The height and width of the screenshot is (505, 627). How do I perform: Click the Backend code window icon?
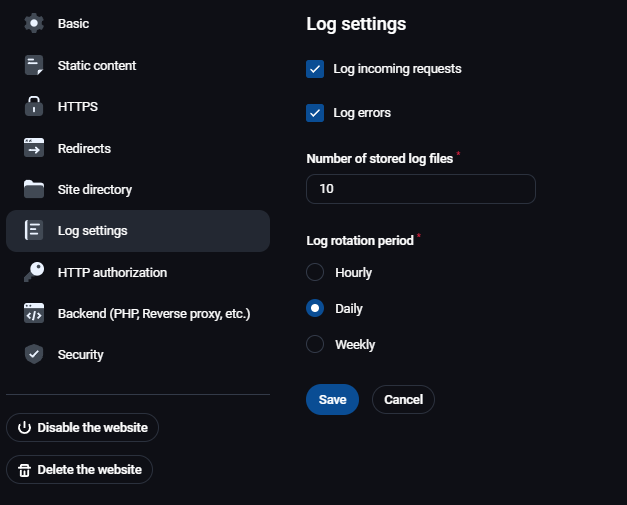tap(34, 313)
